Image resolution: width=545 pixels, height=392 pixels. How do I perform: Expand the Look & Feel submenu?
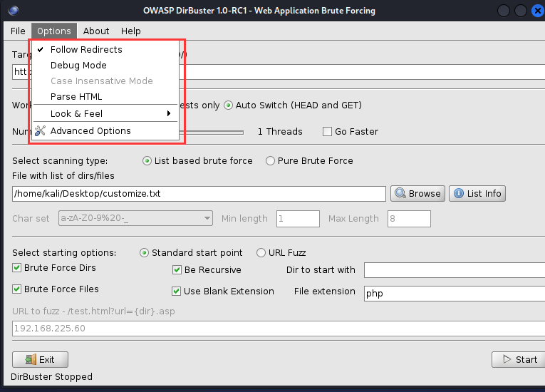point(105,114)
